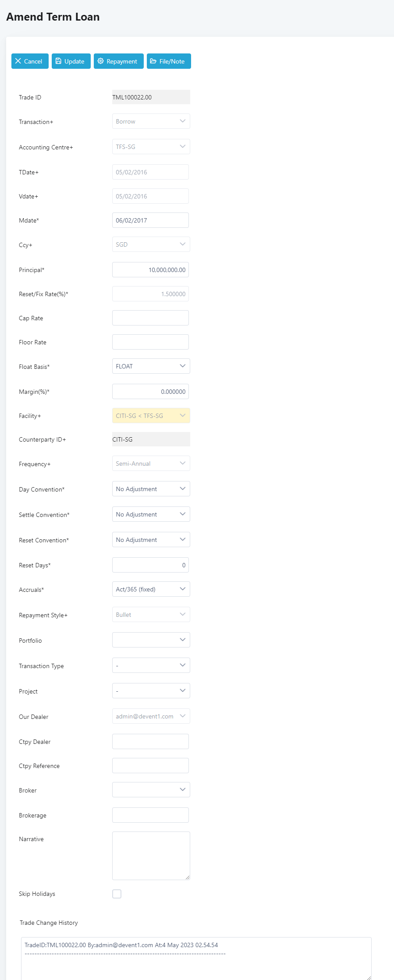
Task: Click the gear icon on Repayment button
Action: [100, 61]
